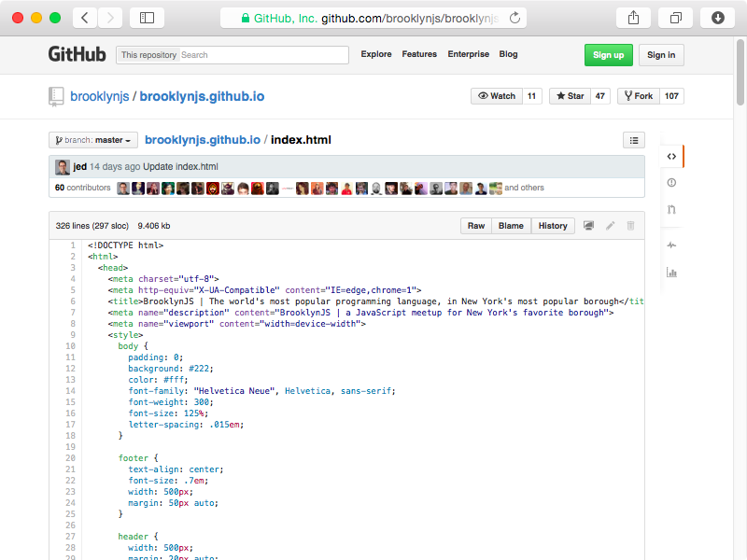Open the stargazers count 47

tap(600, 96)
